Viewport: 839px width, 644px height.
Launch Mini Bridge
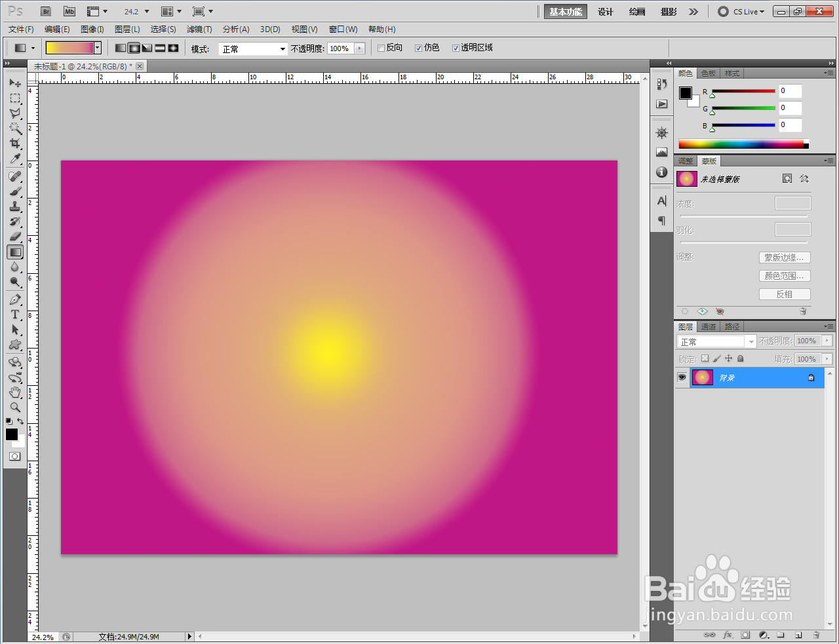pos(69,12)
